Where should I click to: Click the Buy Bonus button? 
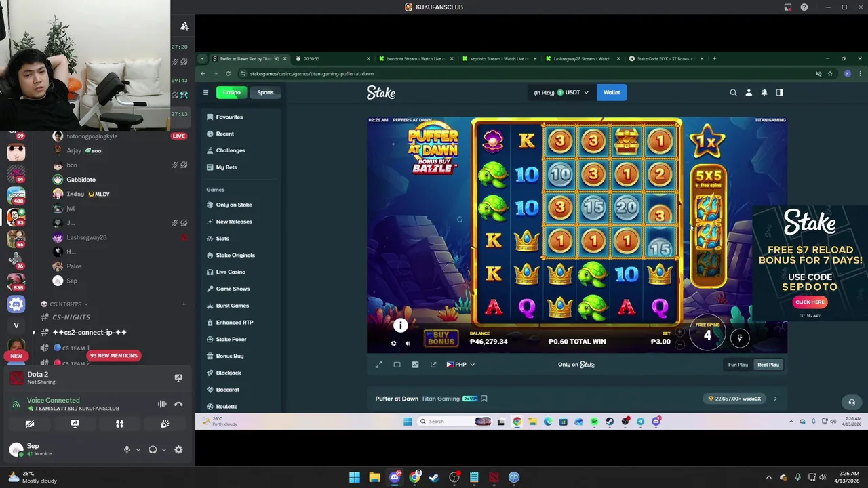(441, 338)
